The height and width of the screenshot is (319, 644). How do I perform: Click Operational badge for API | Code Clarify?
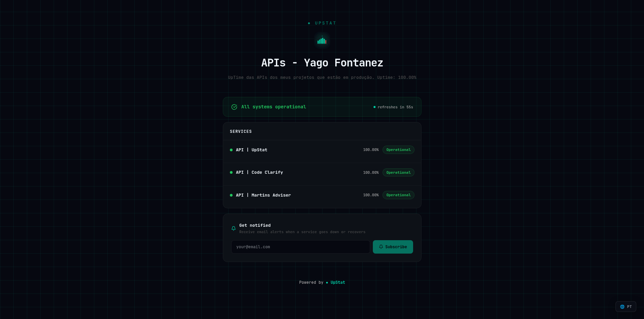(x=398, y=172)
